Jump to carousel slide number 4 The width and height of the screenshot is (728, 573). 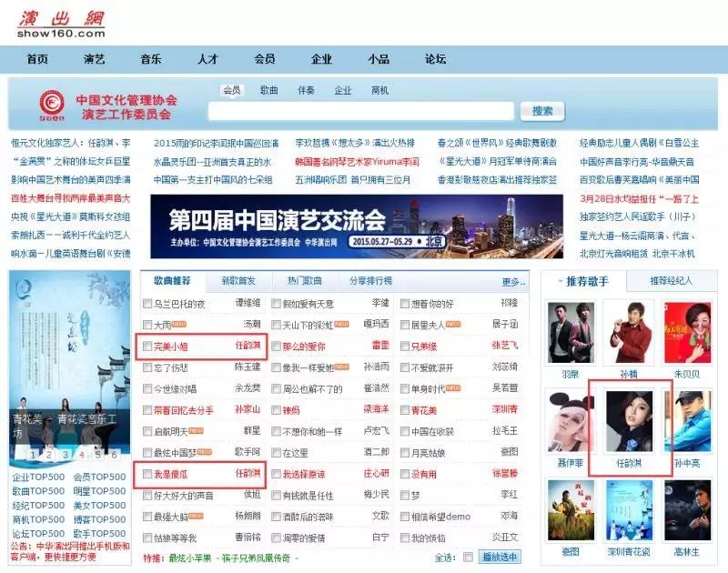pyautogui.click(x=81, y=454)
